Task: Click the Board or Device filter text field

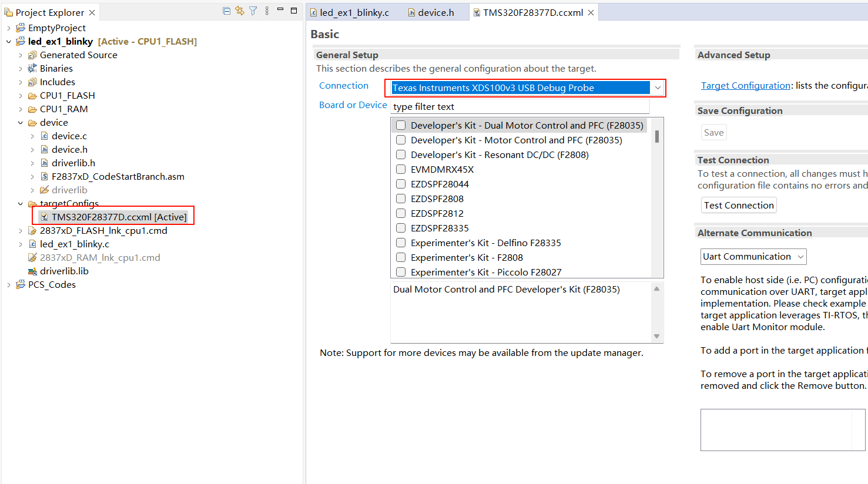Action: [520, 107]
